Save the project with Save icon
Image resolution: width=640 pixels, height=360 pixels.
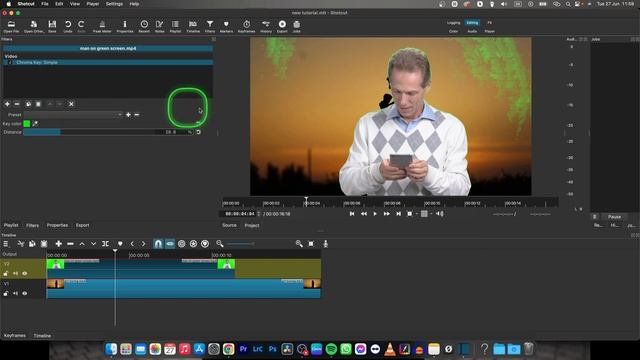[x=52, y=27]
